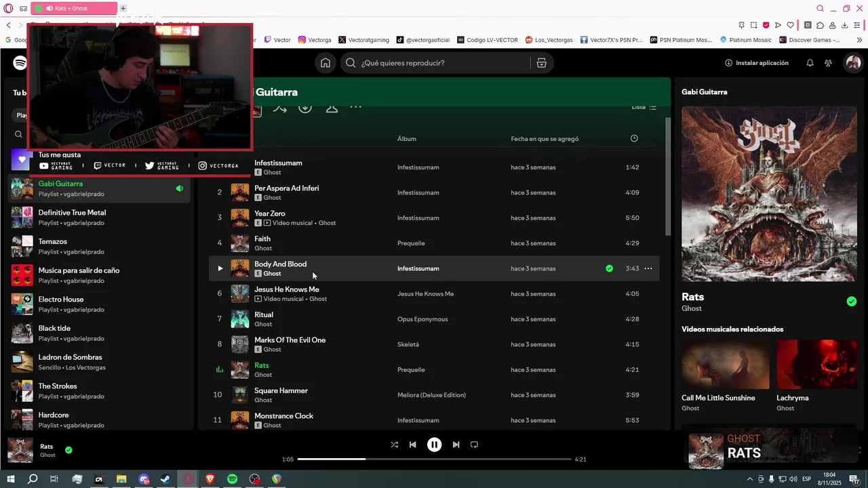Screen dimensions: 868x488
Task: Open the Codigo LV-VECTOR bookmark
Action: coord(487,40)
